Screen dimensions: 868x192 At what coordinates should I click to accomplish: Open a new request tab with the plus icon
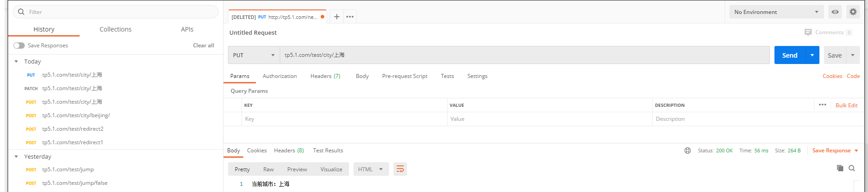pos(336,17)
